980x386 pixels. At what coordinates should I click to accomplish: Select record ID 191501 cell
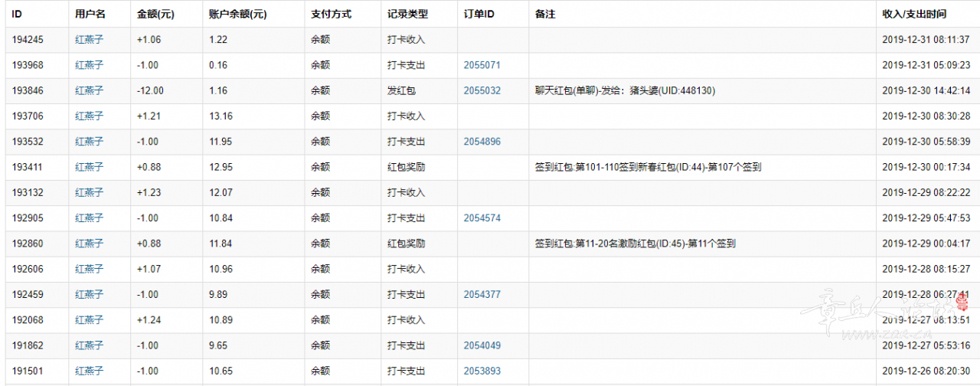pyautogui.click(x=37, y=371)
